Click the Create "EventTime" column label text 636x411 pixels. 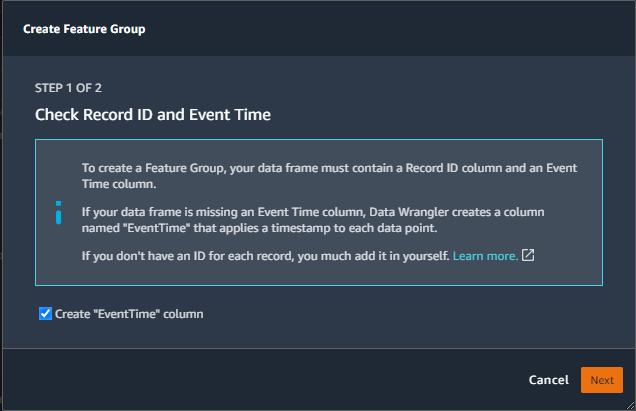(x=129, y=314)
